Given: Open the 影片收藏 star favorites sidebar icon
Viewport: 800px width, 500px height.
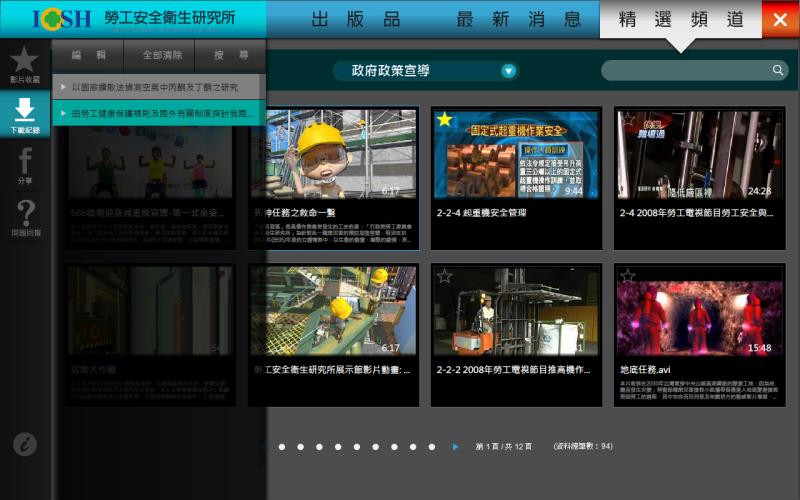Looking at the screenshot, I should pyautogui.click(x=24, y=64).
